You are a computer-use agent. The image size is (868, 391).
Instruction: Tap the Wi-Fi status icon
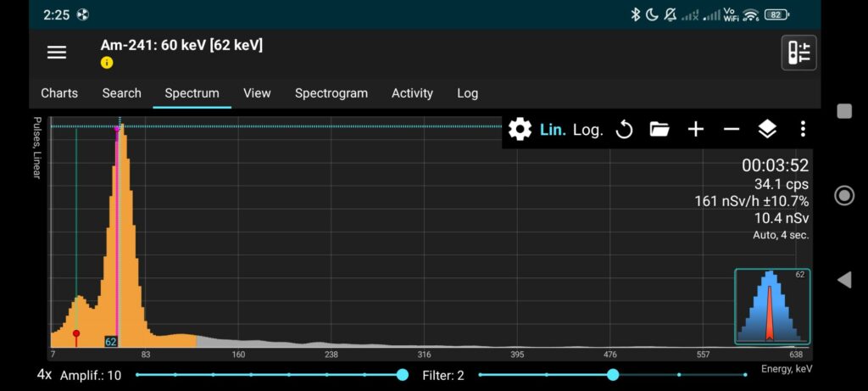pyautogui.click(x=751, y=15)
